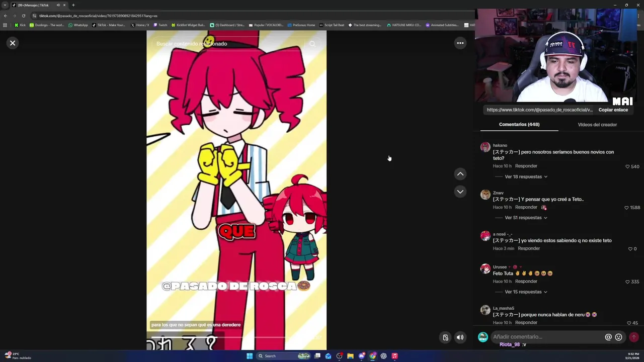Open taskbar clock showing 9:32 PM
The image size is (644, 362).
[633, 356]
